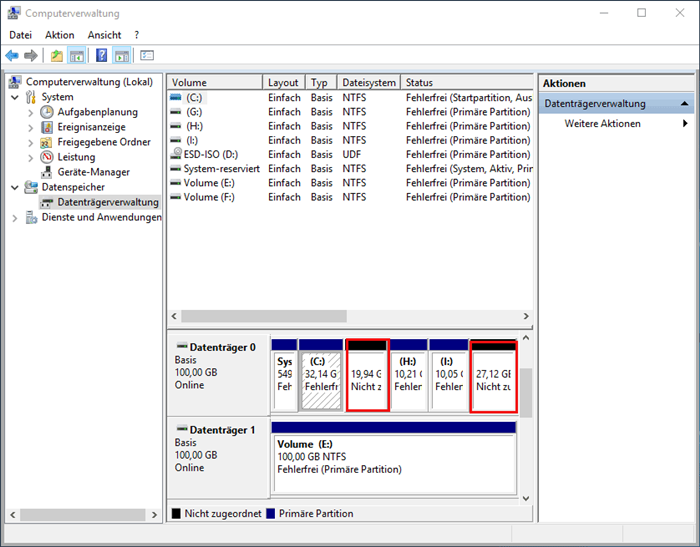700x547 pixels.
Task: Collapse the Datenspeicher tree node
Action: click(14, 187)
